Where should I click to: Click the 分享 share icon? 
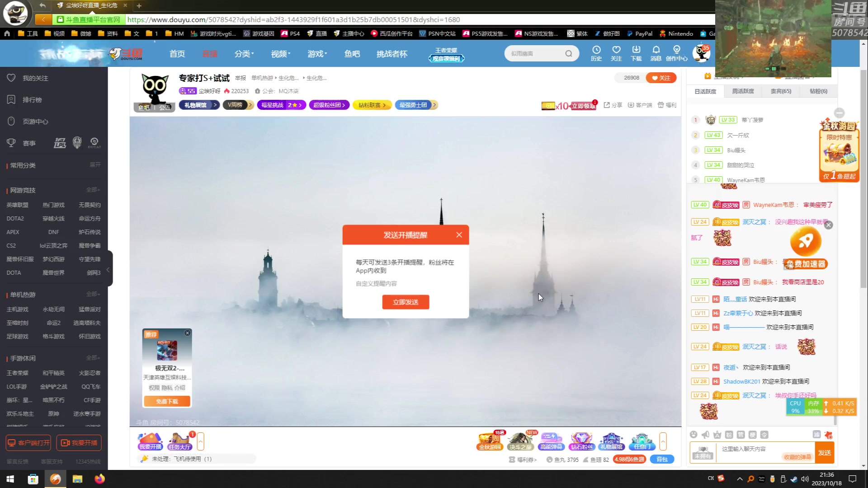[613, 105]
